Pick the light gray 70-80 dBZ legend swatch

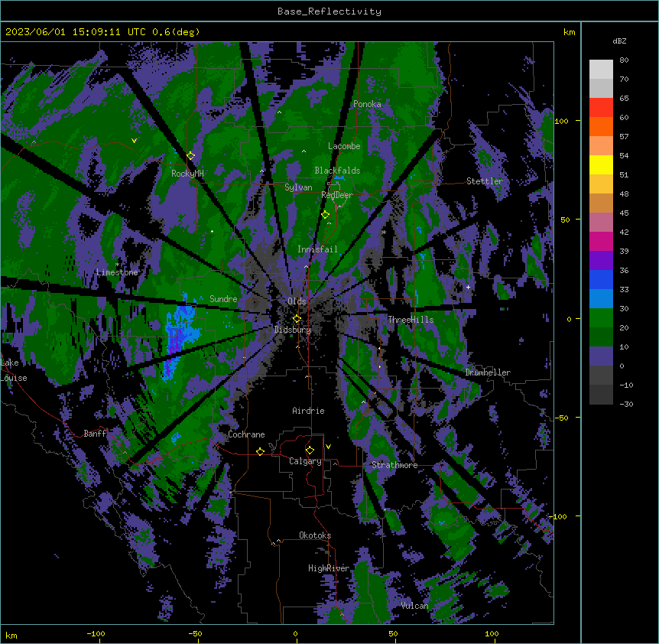pos(601,70)
